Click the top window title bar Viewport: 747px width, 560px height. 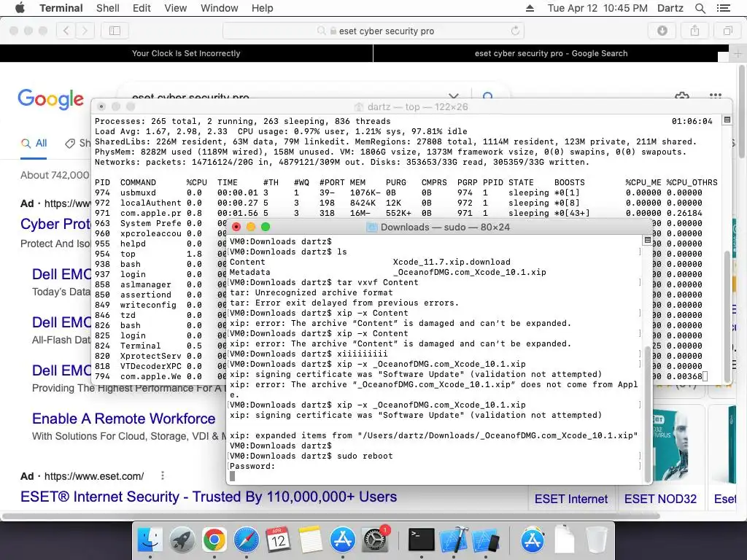[411, 106]
